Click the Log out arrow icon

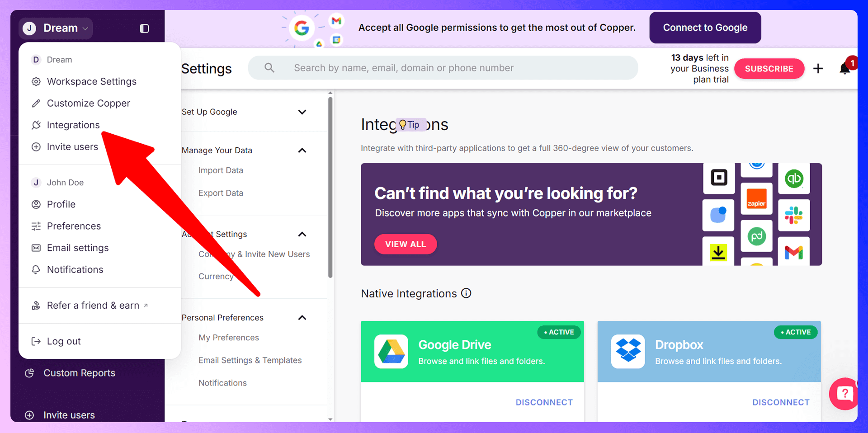[36, 341]
